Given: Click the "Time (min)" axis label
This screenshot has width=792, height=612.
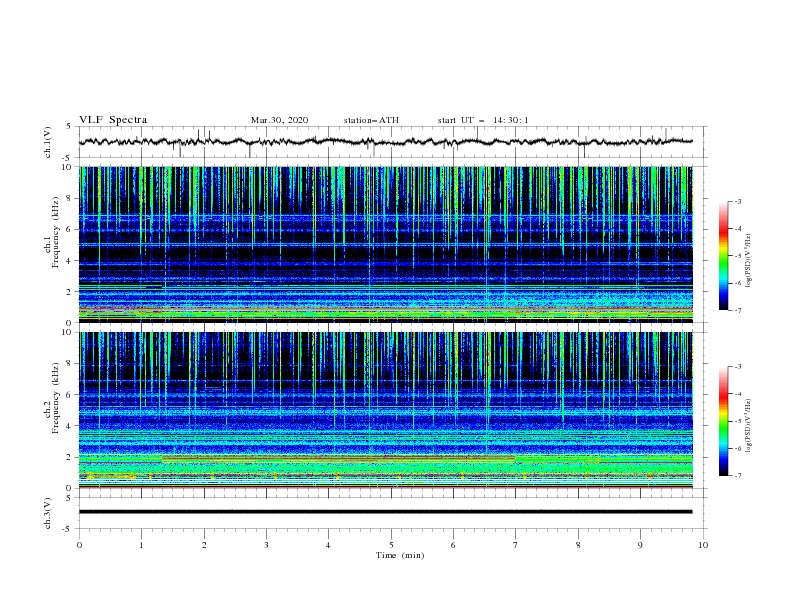Looking at the screenshot, I should [x=400, y=555].
